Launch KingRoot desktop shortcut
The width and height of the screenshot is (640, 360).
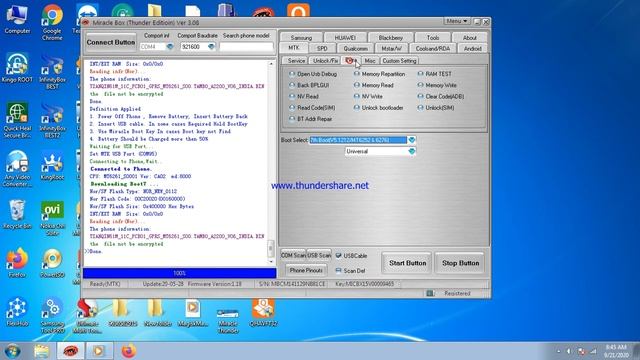(52, 166)
